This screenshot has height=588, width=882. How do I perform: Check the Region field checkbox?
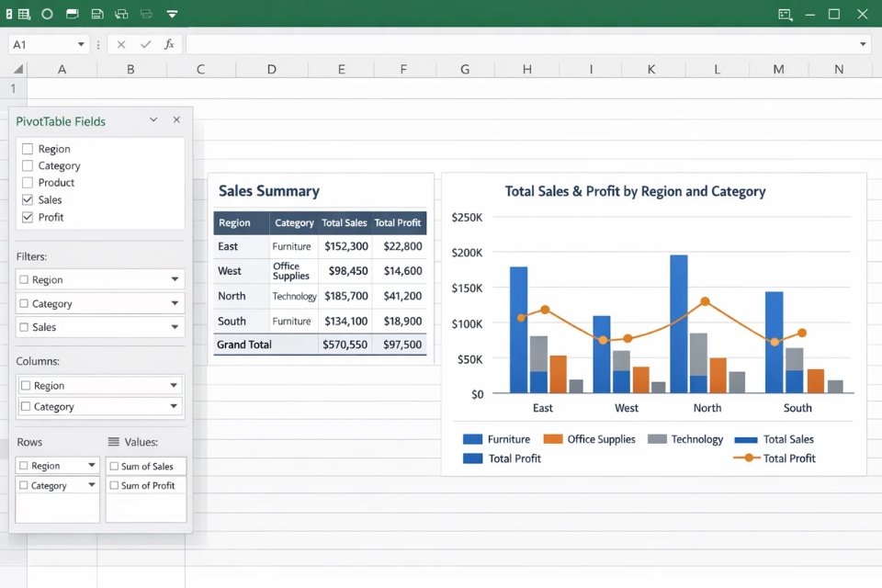coord(29,148)
